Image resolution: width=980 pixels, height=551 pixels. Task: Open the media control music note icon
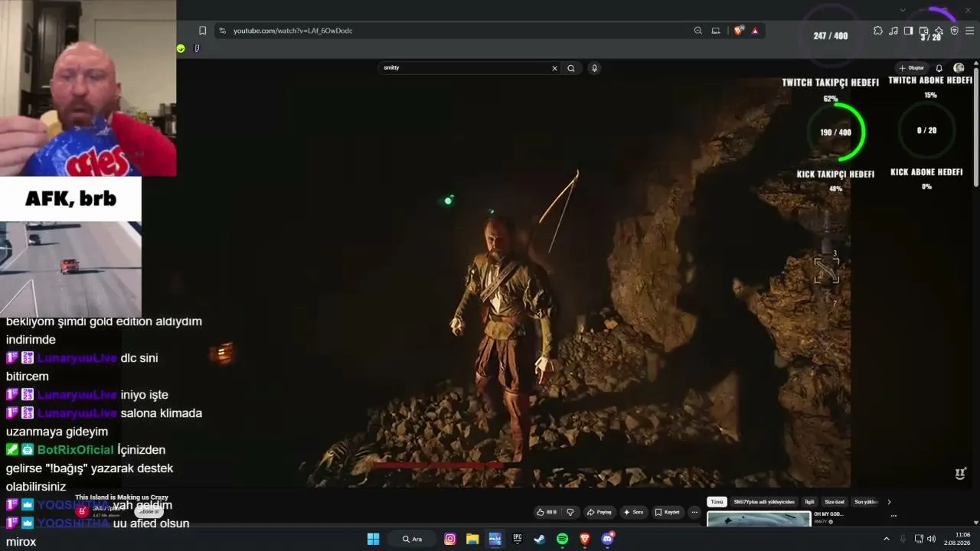click(x=893, y=31)
